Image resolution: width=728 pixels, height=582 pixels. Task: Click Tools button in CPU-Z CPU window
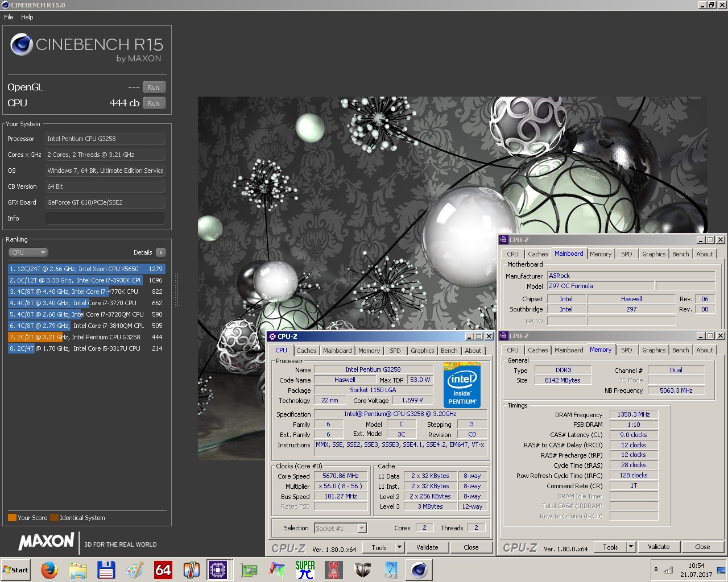click(379, 547)
